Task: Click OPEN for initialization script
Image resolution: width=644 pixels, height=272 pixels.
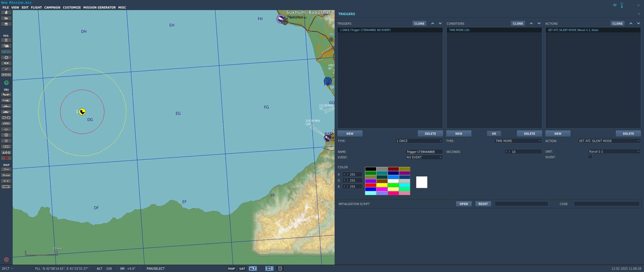Action: point(464,204)
